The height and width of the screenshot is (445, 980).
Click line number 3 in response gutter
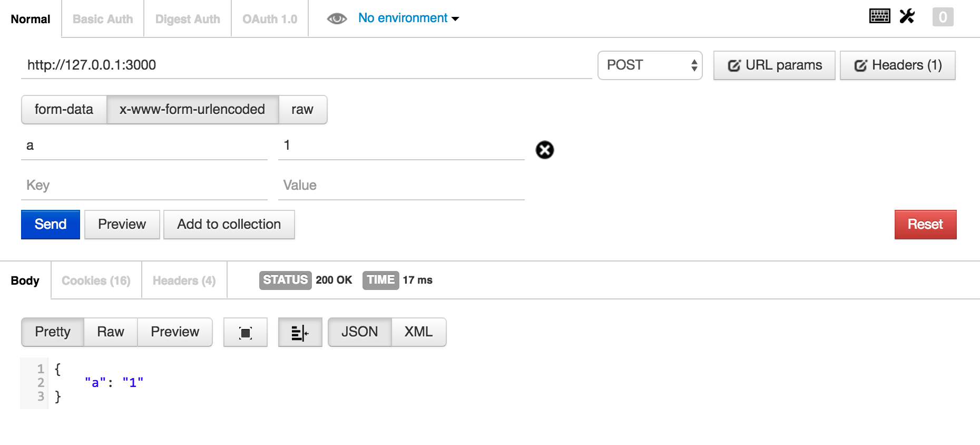pyautogui.click(x=41, y=396)
